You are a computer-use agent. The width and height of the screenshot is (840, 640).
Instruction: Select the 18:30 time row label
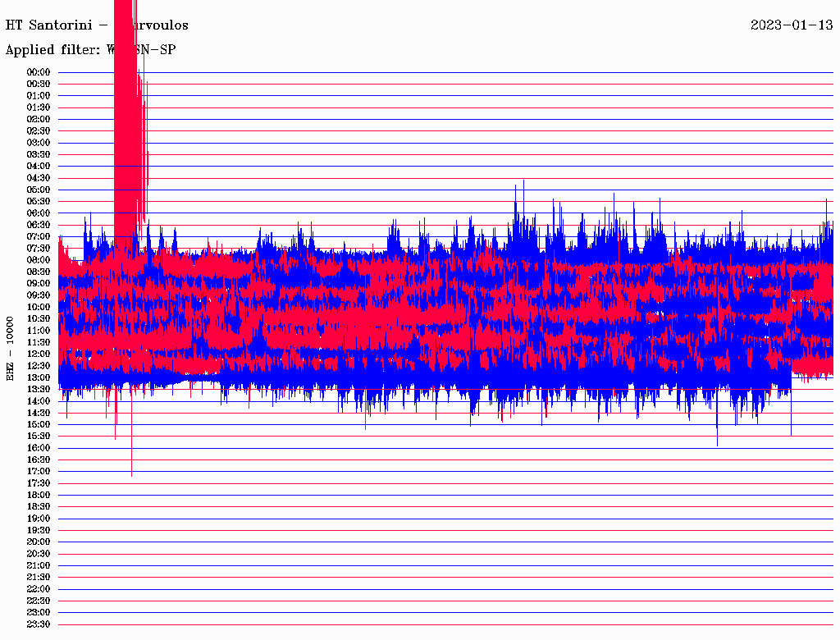[39, 506]
